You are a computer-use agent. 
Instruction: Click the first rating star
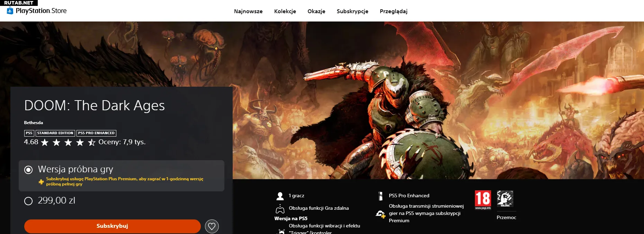(x=45, y=142)
